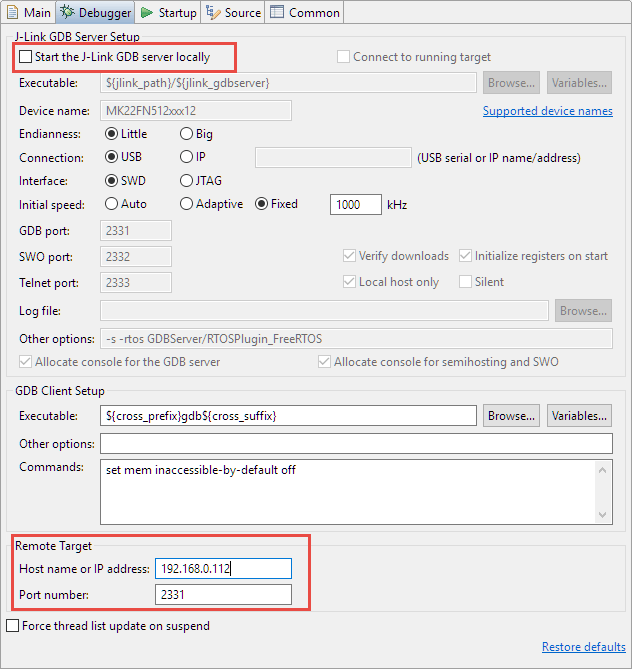632x669 pixels.
Task: Edit the kHz speed value field
Action: (x=355, y=205)
